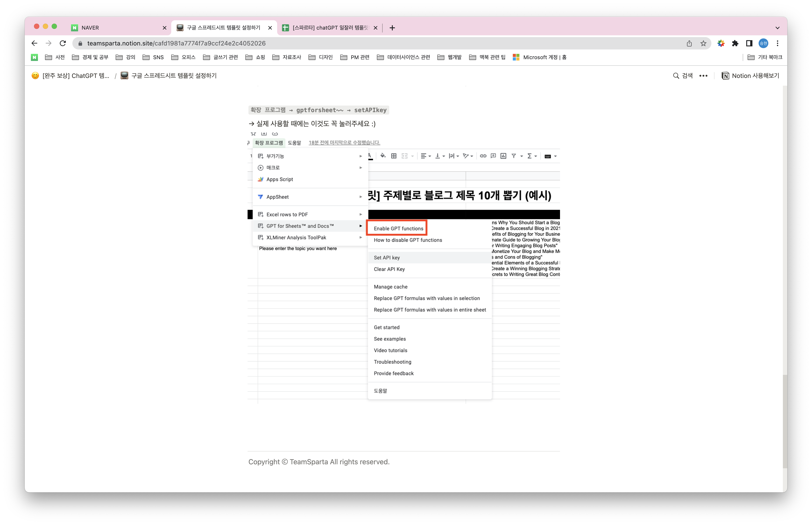Open Notion page search (검색)
This screenshot has width=812, height=525.
(683, 76)
